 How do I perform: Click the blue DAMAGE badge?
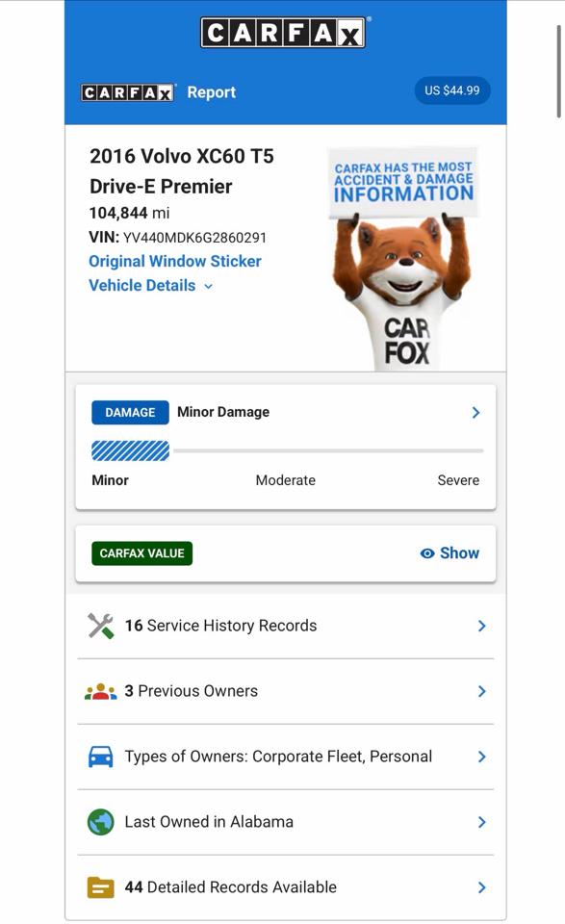(x=130, y=413)
